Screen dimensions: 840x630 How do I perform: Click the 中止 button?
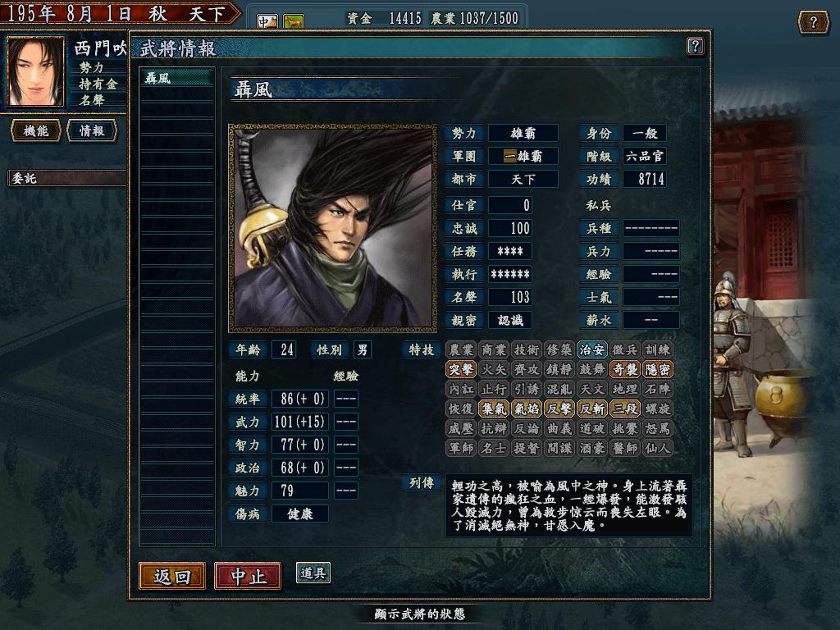point(248,576)
